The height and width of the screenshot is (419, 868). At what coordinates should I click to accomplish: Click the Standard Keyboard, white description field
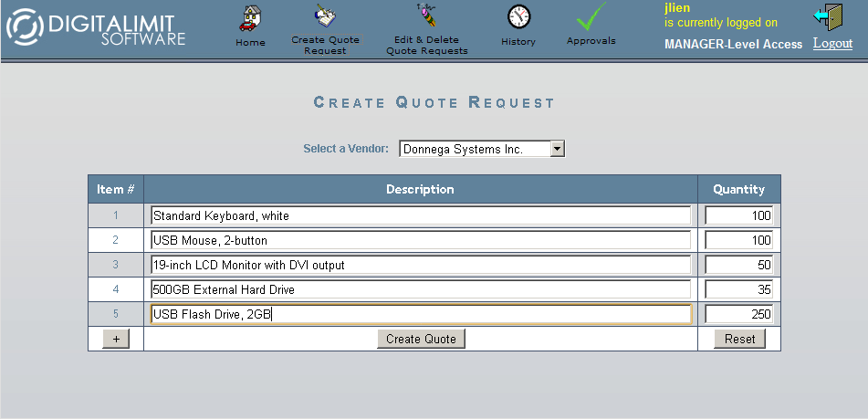click(x=421, y=215)
